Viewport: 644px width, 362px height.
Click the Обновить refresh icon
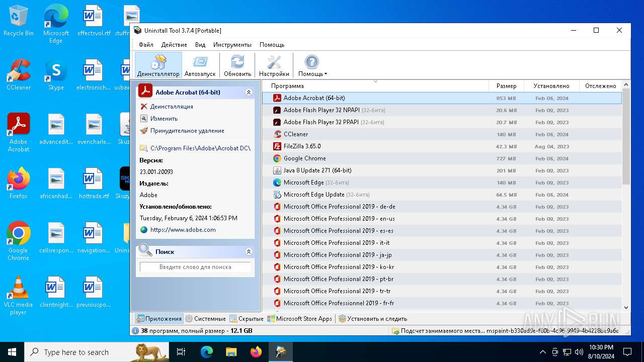point(237,62)
